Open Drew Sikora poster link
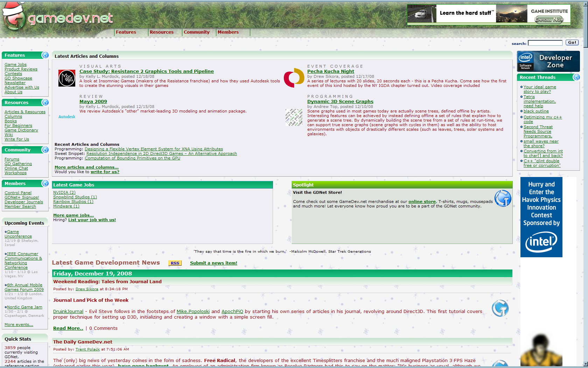 click(87, 289)
